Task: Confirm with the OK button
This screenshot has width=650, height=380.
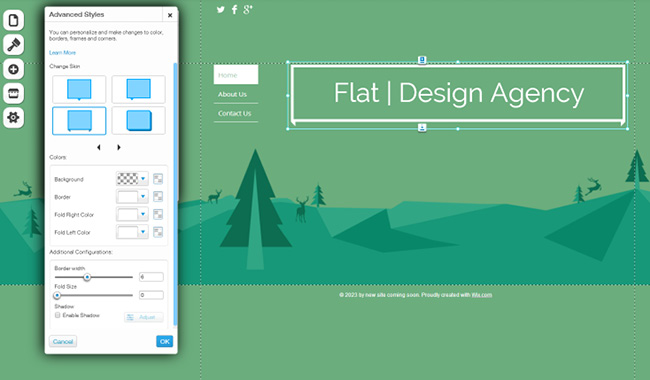Action: (x=165, y=341)
